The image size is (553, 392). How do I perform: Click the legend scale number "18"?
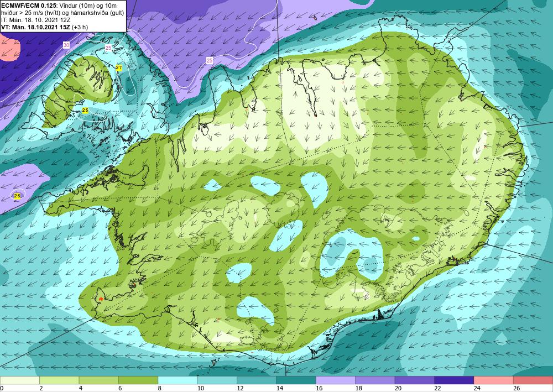pyautogui.click(x=358, y=388)
